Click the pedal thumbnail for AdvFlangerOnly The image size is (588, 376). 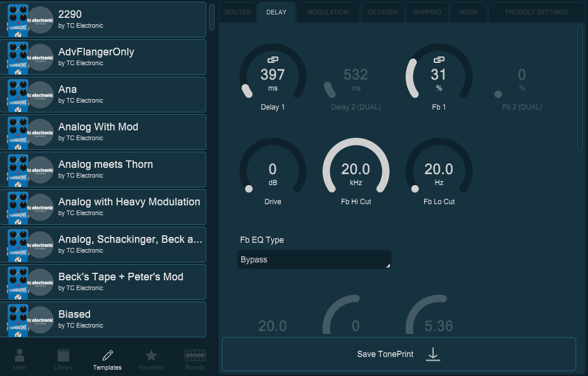tap(18, 57)
